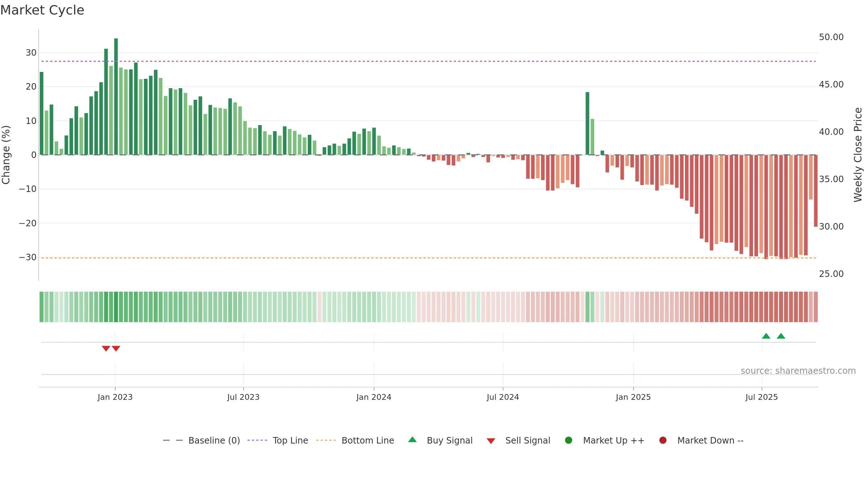Click the last red bar at chart's right edge
This screenshot has width=868, height=488.
(x=816, y=191)
